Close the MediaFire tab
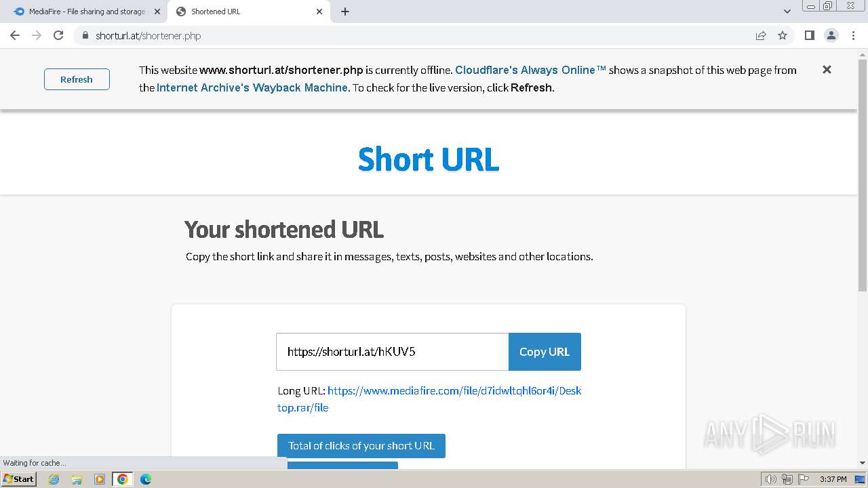 [x=157, y=12]
